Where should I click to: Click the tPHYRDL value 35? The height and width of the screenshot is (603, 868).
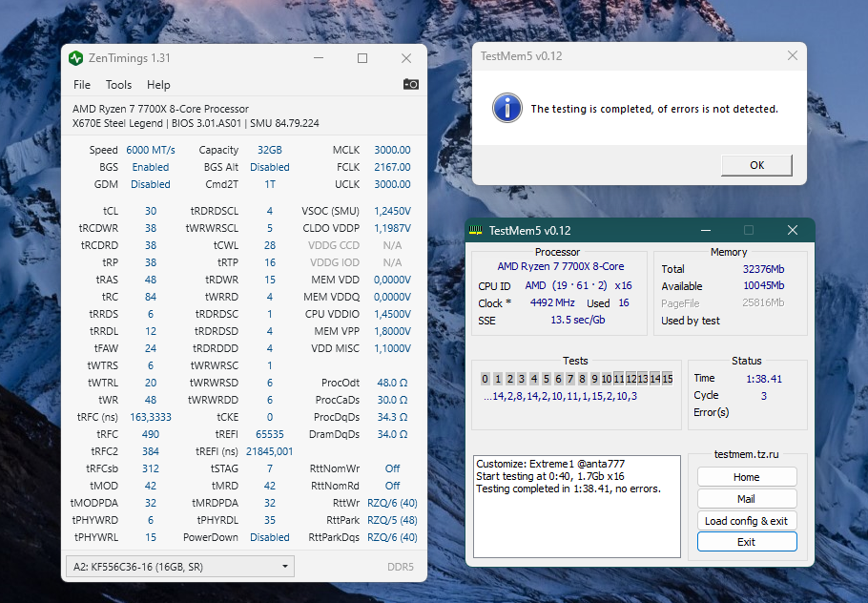pos(270,520)
